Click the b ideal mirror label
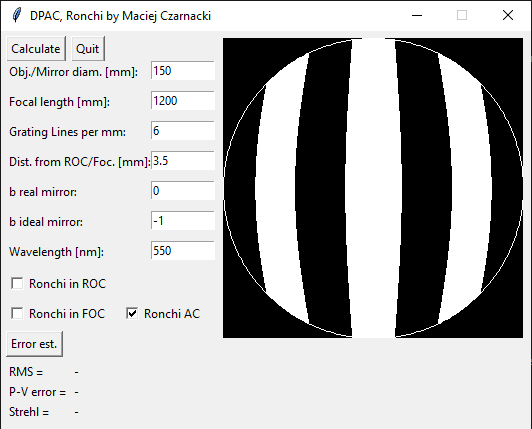Image resolution: width=532 pixels, height=429 pixels. coord(46,222)
